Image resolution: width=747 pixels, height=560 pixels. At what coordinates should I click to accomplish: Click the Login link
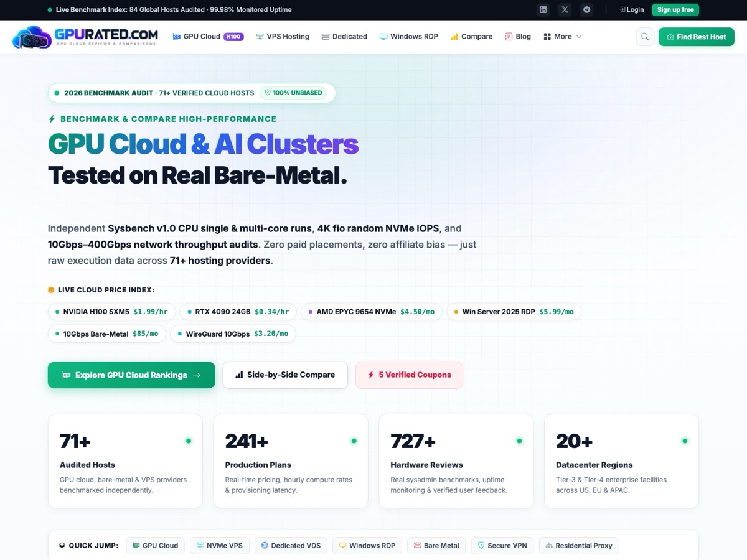[x=631, y=10]
